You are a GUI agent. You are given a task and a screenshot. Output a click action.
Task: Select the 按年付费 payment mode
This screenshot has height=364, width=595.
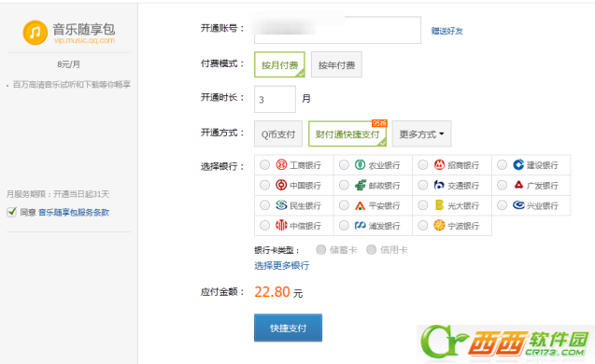[x=336, y=64]
